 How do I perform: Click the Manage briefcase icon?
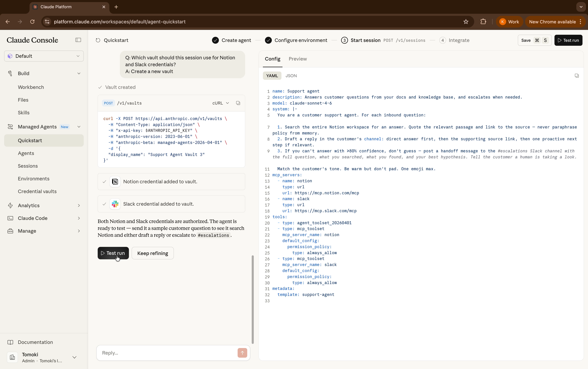[10, 231]
